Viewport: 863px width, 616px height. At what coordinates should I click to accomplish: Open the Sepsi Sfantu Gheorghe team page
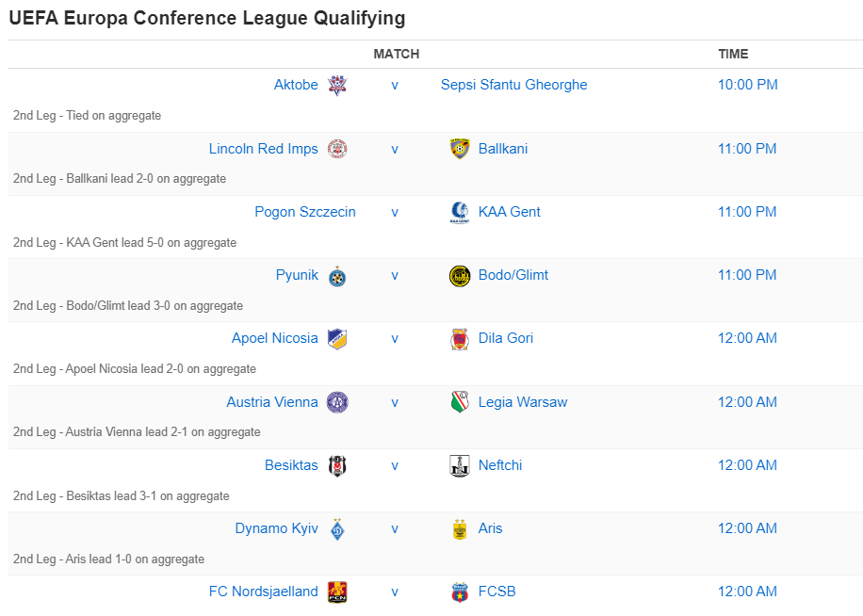(513, 85)
